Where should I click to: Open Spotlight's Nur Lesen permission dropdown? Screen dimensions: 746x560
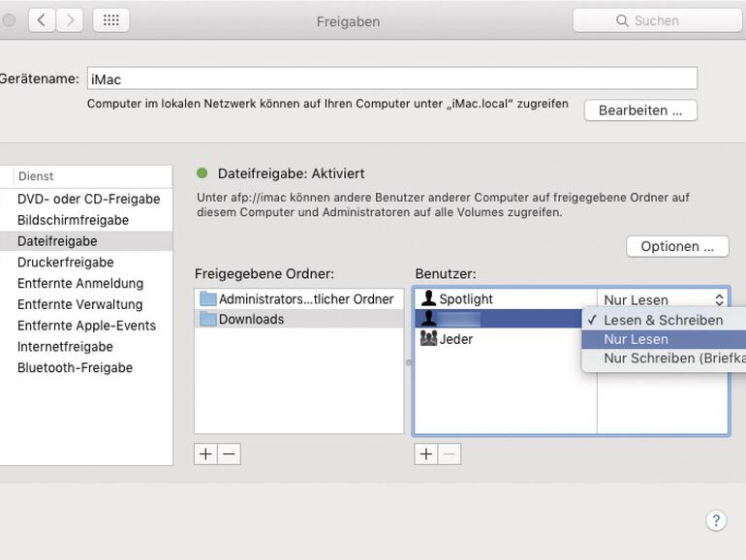664,299
